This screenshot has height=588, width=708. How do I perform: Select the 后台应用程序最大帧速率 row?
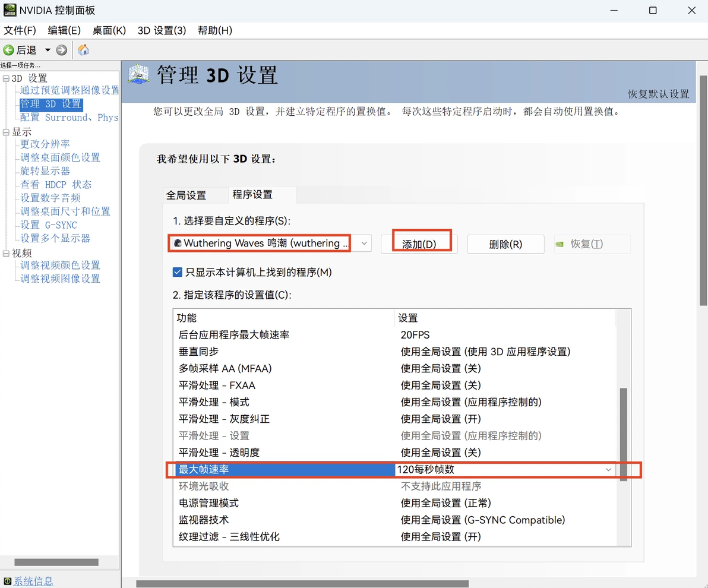tap(394, 335)
